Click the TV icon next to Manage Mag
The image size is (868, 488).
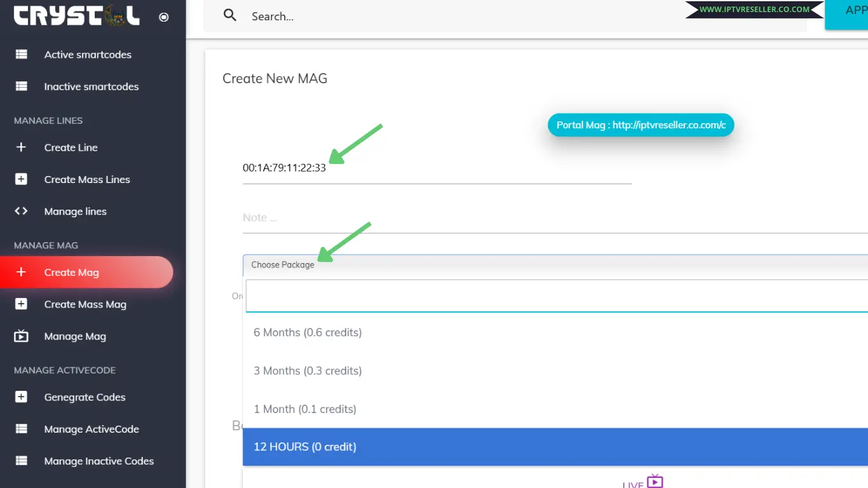click(20, 336)
